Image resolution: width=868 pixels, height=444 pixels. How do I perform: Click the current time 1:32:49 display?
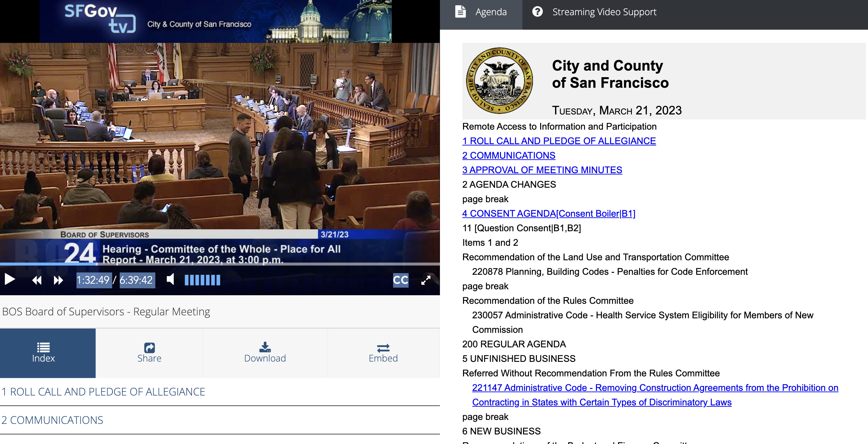click(x=93, y=280)
